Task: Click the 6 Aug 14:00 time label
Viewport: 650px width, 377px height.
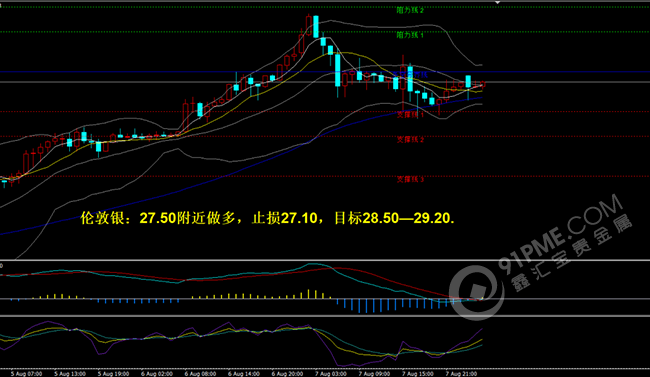Action: [244, 374]
